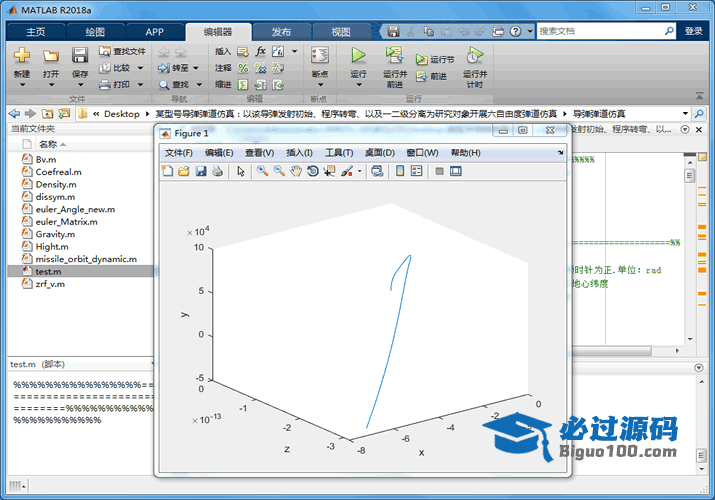Select file euler_Angle_new.m
The image size is (715, 500).
(75, 209)
